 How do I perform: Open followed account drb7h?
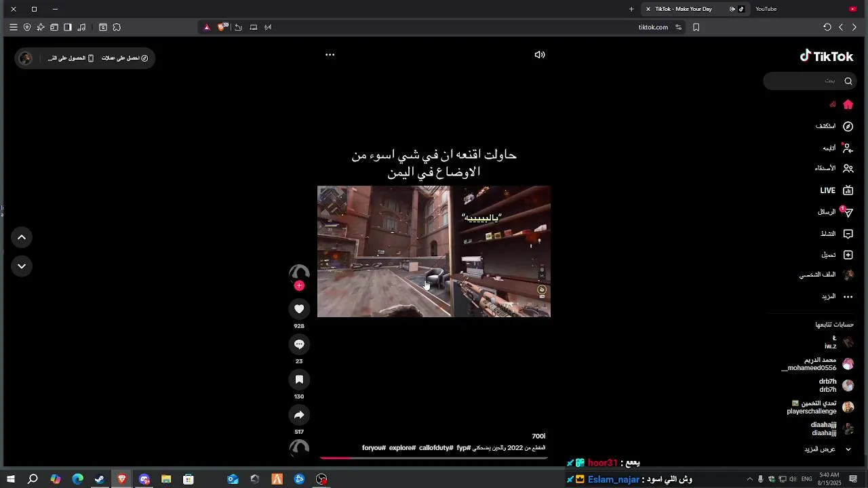coord(836,386)
